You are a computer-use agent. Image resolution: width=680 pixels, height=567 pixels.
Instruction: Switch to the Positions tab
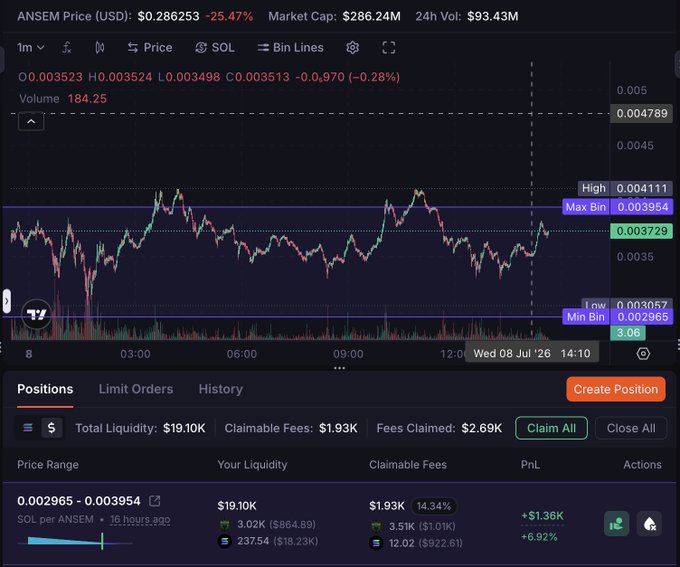click(45, 389)
